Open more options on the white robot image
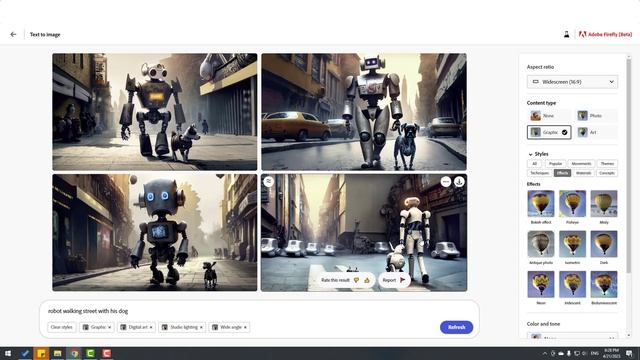This screenshot has width=640, height=360. (x=446, y=182)
